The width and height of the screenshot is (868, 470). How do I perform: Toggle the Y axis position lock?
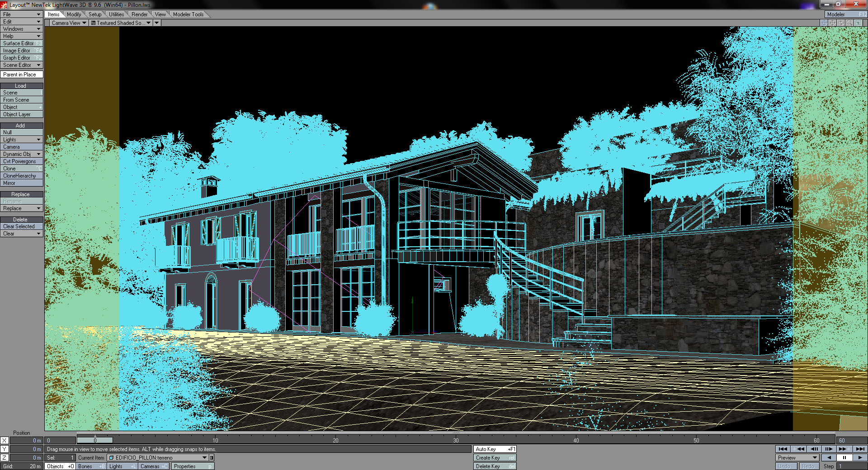pyautogui.click(x=4, y=449)
